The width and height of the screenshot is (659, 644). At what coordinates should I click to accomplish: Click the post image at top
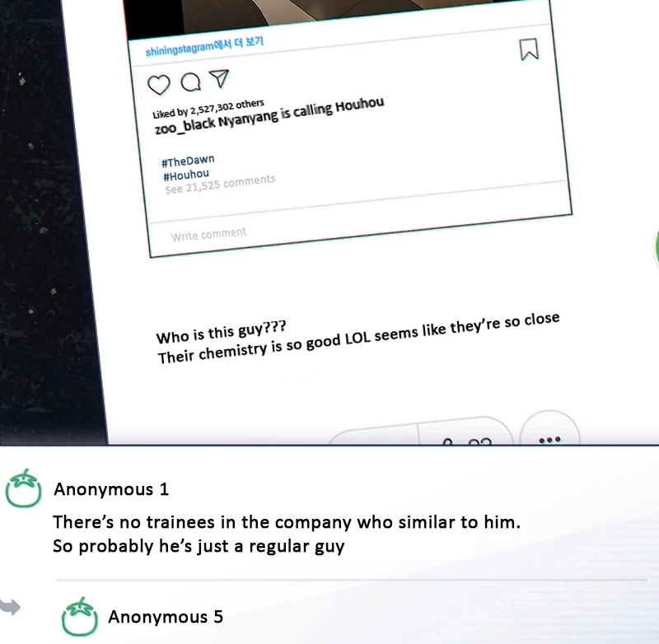click(336, 16)
